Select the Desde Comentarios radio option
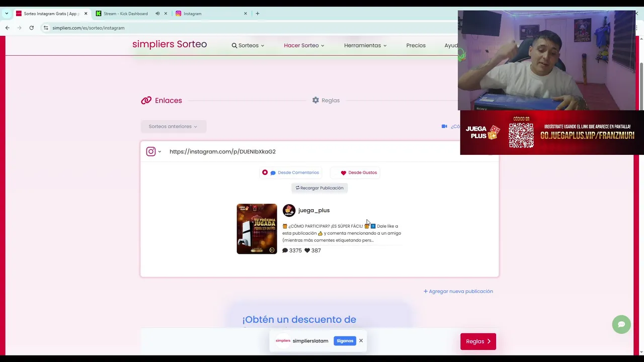This screenshot has width=644, height=362. pyautogui.click(x=291, y=172)
